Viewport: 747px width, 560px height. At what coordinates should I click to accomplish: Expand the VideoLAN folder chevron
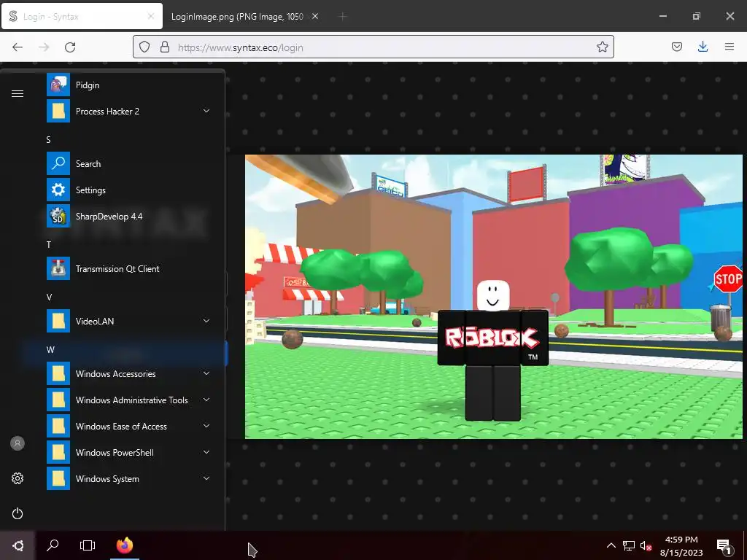tap(206, 321)
